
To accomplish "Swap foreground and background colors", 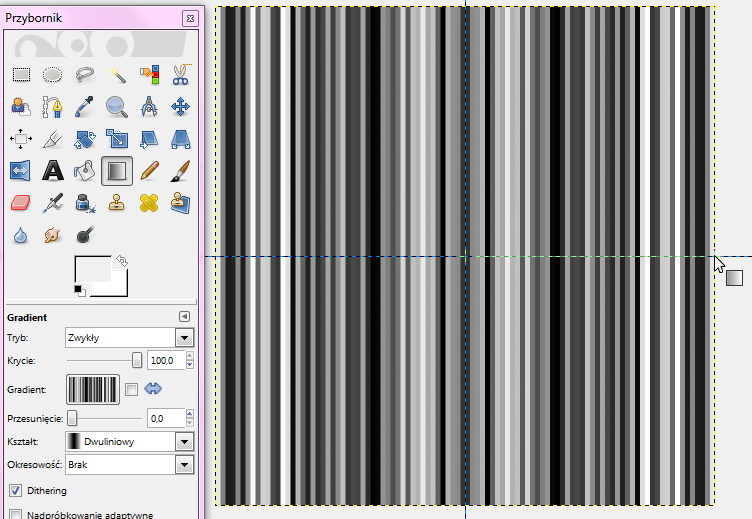I will pos(122,259).
